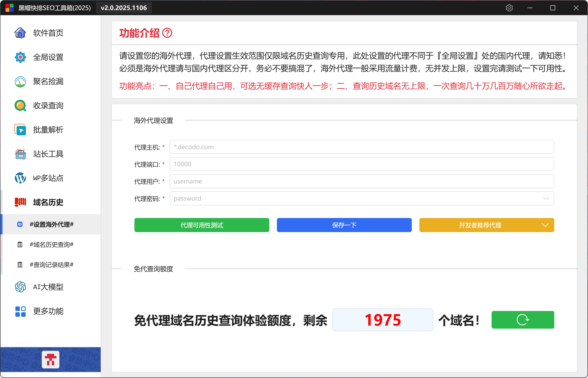Open the #查询记录结果# submenu item
Viewport: 588px width, 378px height.
click(x=51, y=265)
